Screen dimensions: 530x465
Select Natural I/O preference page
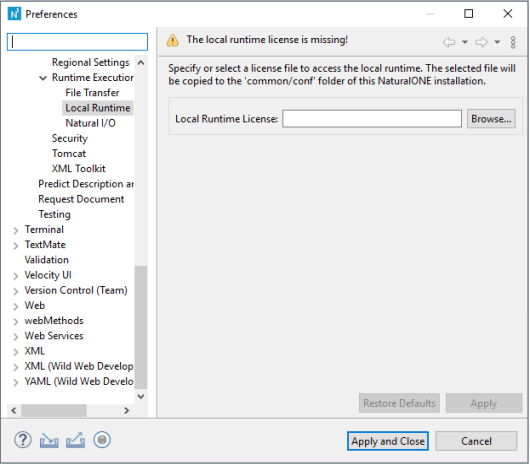pos(90,123)
